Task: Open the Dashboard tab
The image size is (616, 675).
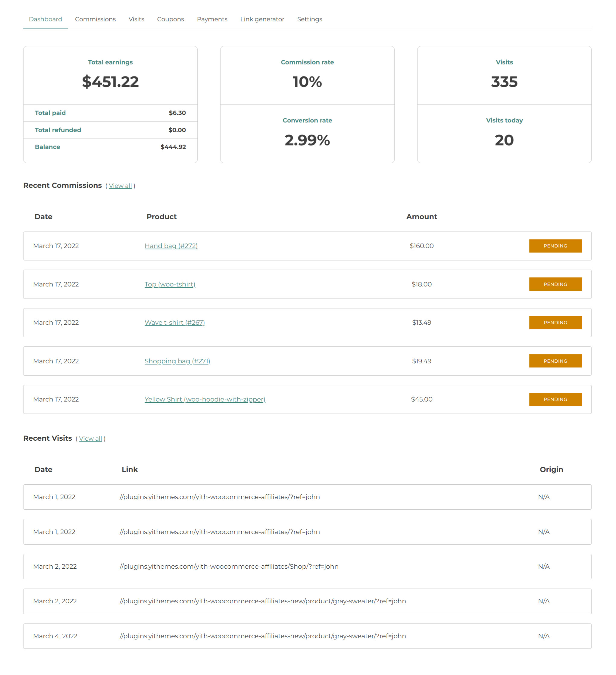Action: 45,19
